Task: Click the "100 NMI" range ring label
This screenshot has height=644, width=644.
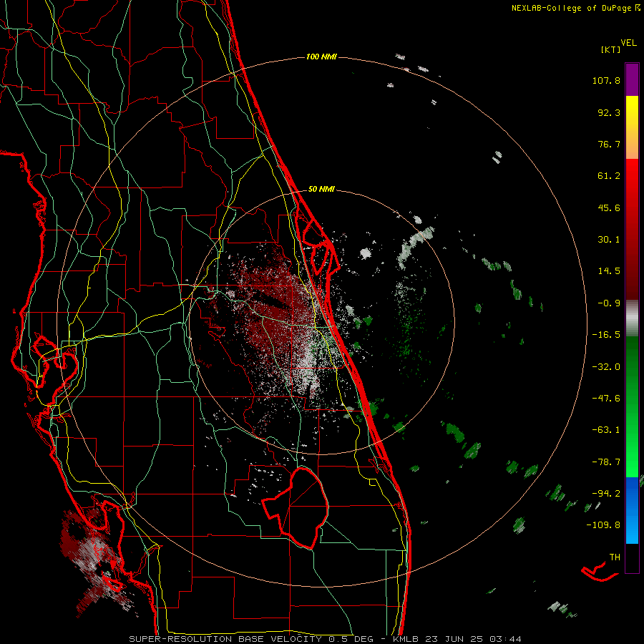Action: [x=321, y=57]
